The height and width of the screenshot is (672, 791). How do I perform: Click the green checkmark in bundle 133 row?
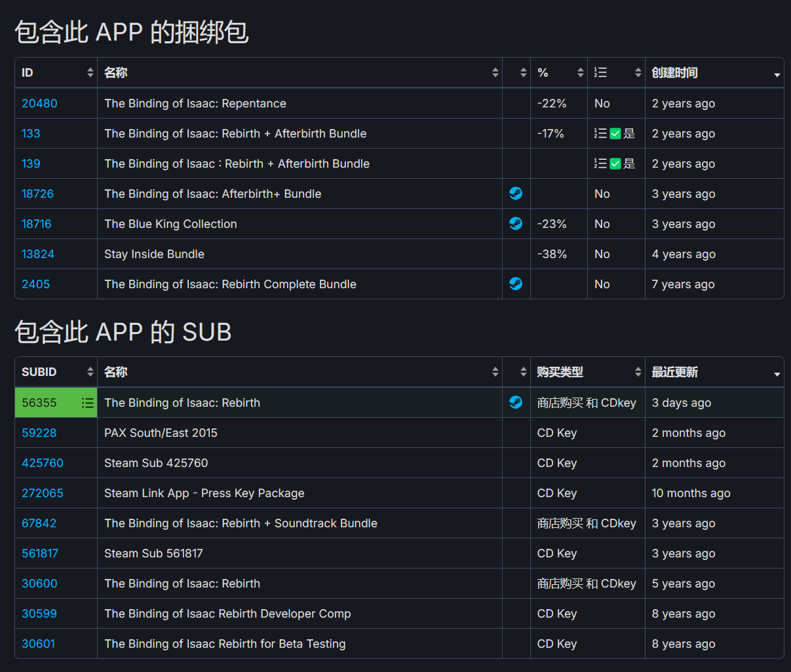click(x=615, y=134)
